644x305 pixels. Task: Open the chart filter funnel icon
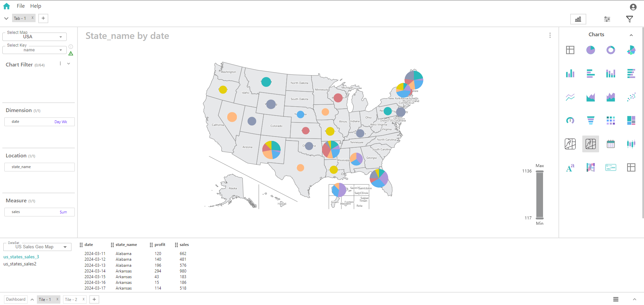629,19
